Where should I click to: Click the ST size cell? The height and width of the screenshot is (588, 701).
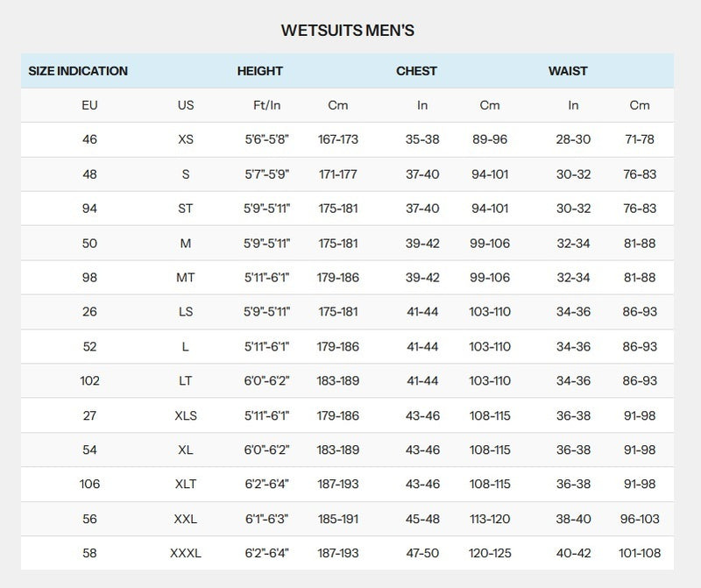(x=186, y=209)
